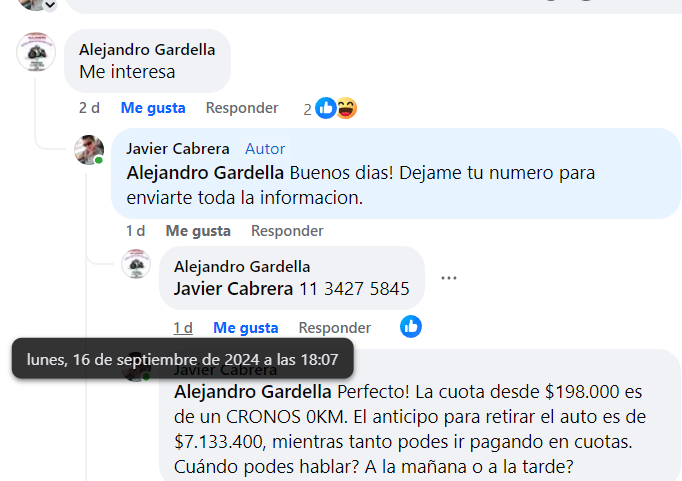Open Alejandro Gardella's small avatar beside phone number reply

click(136, 264)
